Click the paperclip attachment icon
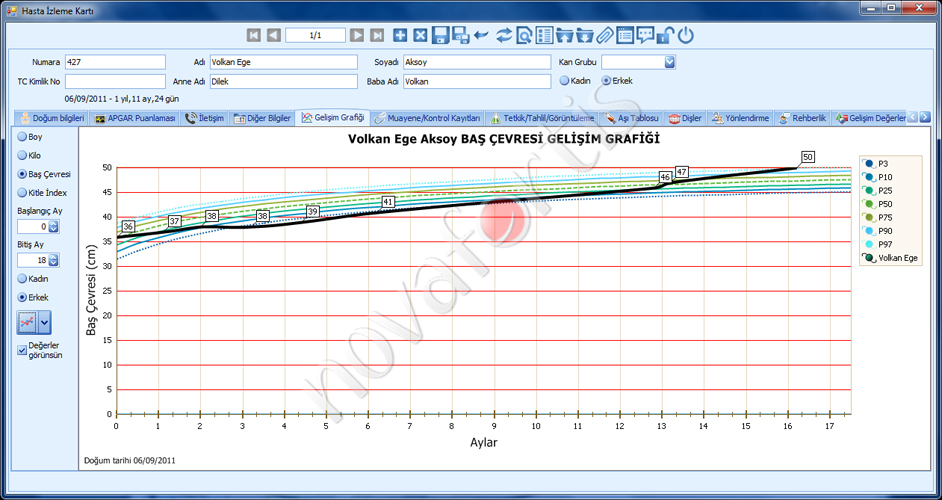Viewport: 942px width, 500px height. click(604, 35)
